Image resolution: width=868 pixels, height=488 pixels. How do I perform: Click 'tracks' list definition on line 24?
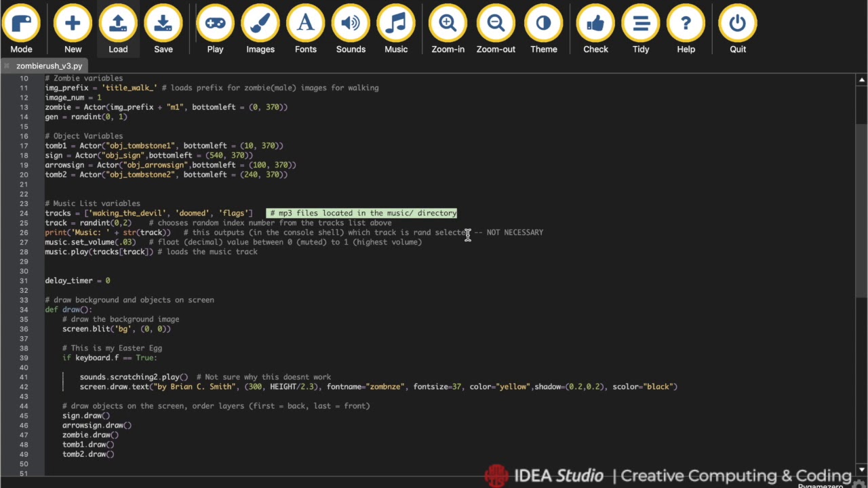pos(149,213)
